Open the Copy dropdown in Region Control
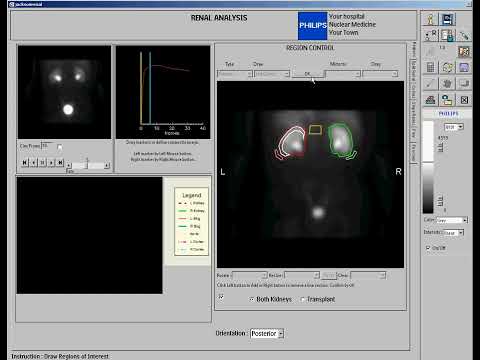Viewport: 480px width, 360px height. point(380,74)
